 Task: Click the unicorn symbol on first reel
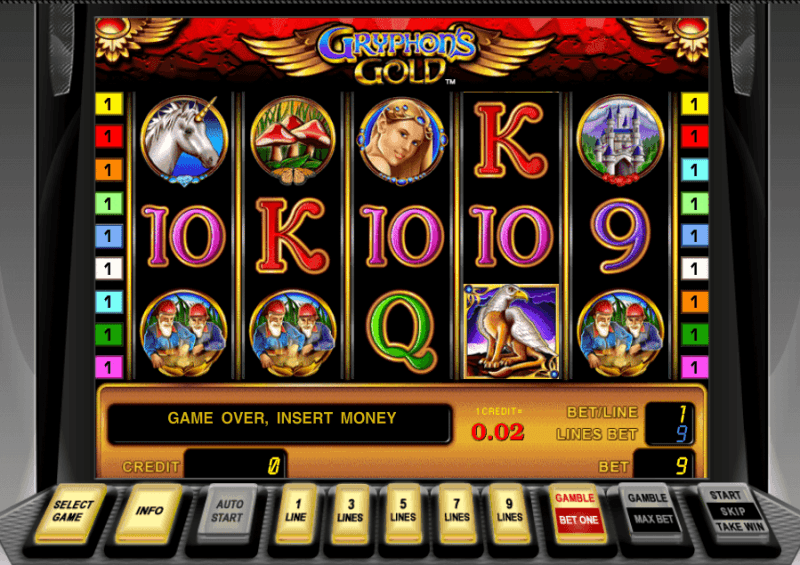tap(184, 140)
